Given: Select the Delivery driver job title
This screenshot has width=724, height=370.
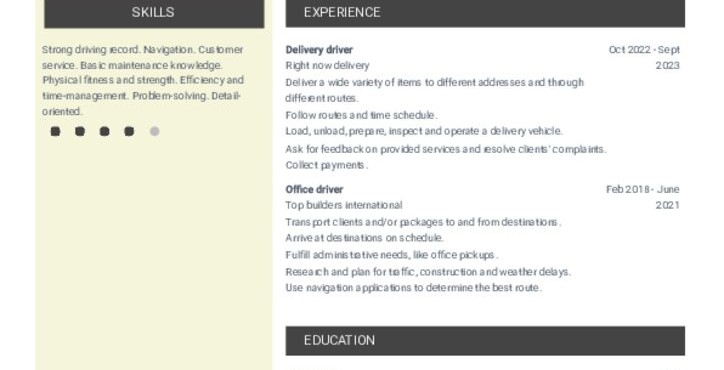Looking at the screenshot, I should coord(319,50).
